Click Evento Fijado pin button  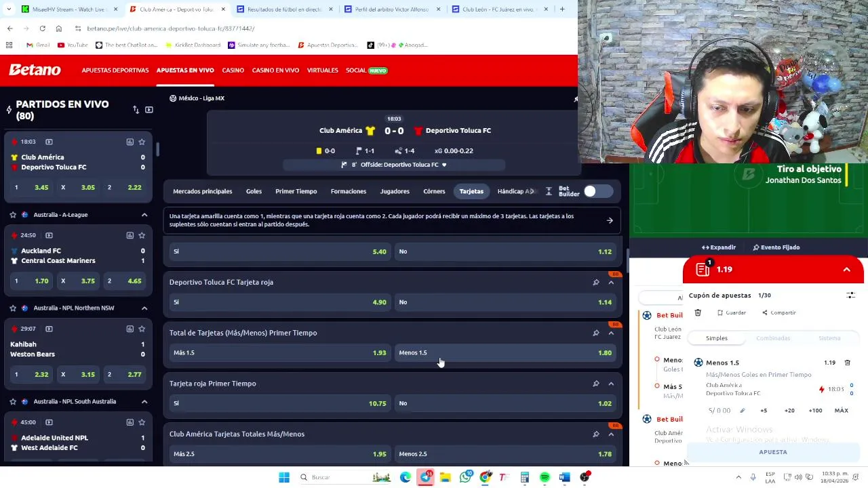coord(776,247)
